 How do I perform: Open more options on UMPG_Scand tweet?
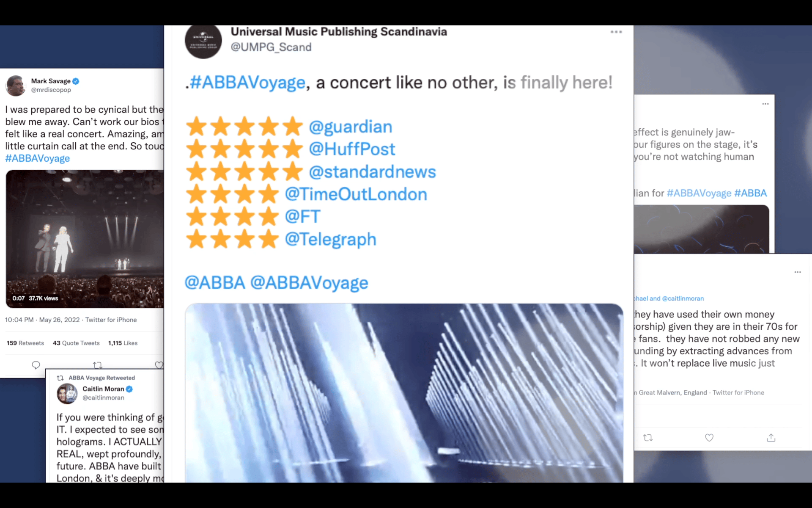tap(616, 32)
